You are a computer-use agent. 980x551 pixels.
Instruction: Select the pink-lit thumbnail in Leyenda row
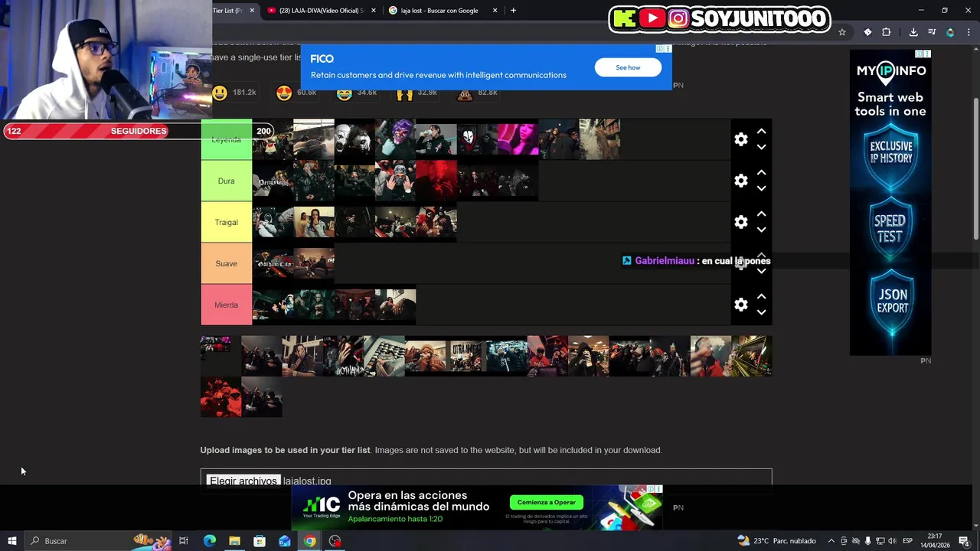coord(518,139)
